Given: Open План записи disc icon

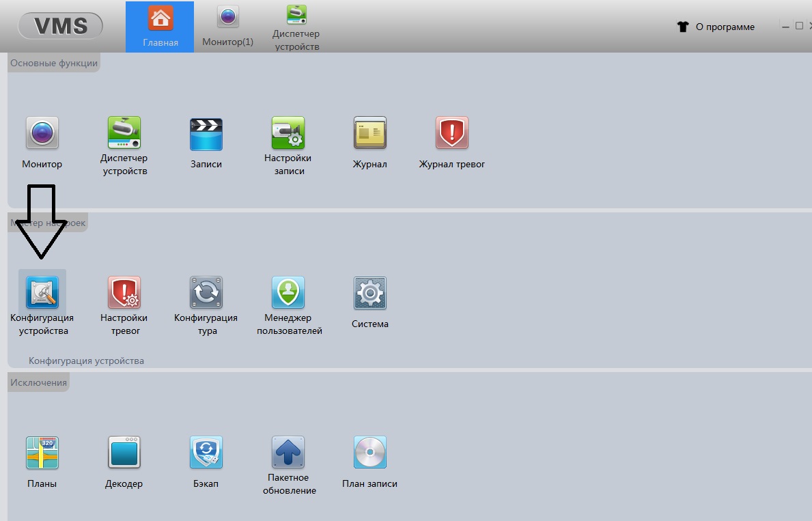Looking at the screenshot, I should pos(369,453).
